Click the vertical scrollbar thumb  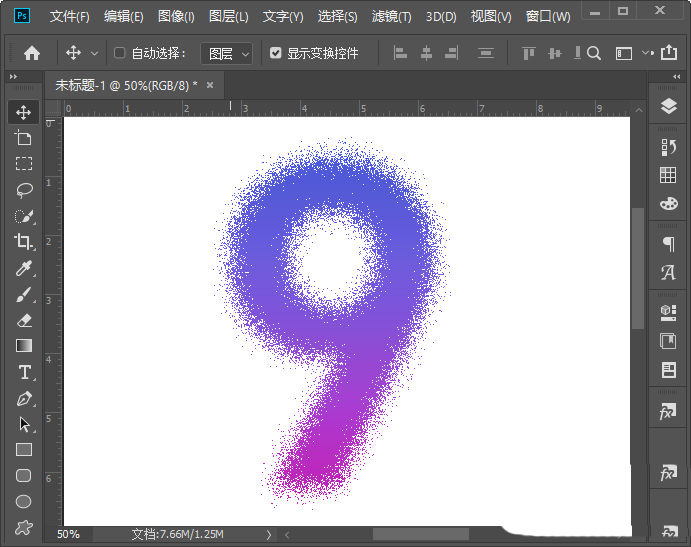638,268
